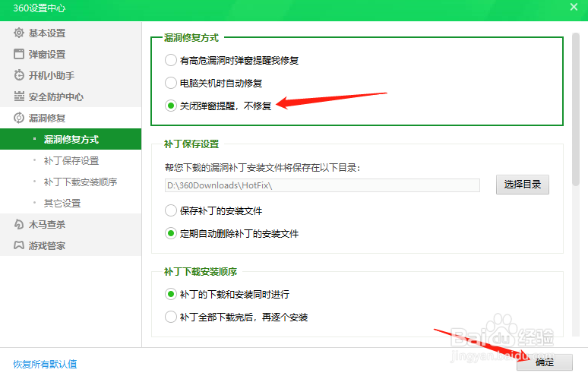This screenshot has width=588, height=376.
Task: Go to 漏洞修复方式 sub-item
Action: point(71,139)
